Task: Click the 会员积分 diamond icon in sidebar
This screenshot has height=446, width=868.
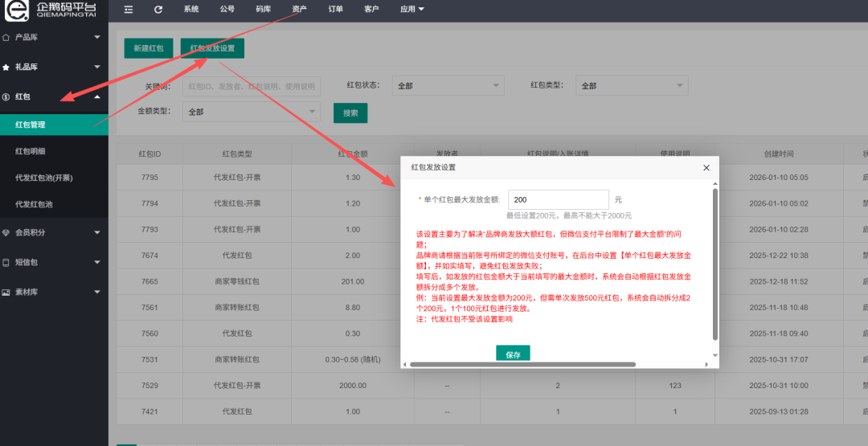Action: pyautogui.click(x=6, y=232)
